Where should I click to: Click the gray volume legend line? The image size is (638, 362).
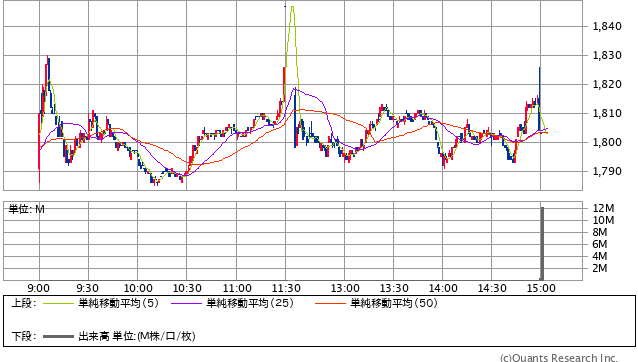58,337
